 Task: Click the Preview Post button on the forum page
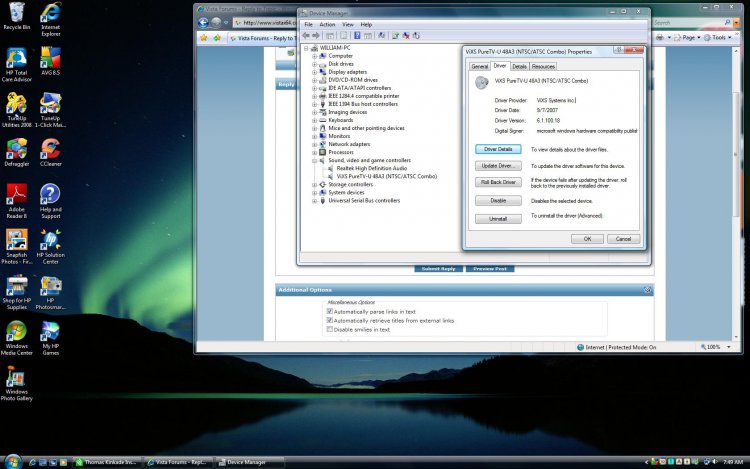pyautogui.click(x=490, y=269)
